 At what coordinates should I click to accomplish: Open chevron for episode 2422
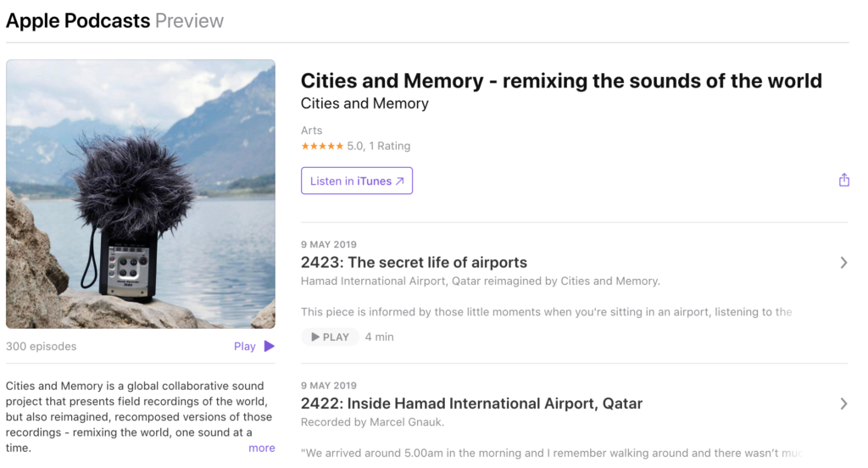click(x=843, y=404)
